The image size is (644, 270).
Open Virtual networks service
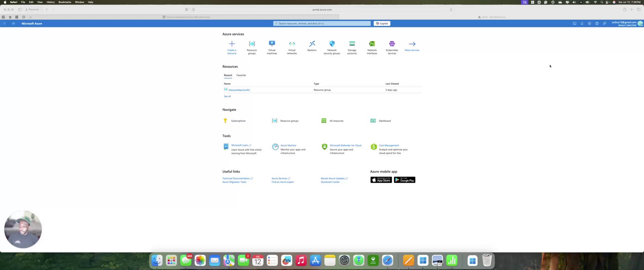pos(292,47)
